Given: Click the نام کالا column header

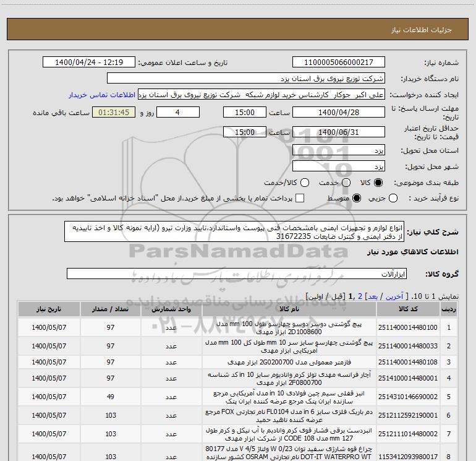Looking at the screenshot, I should click(x=289, y=309).
